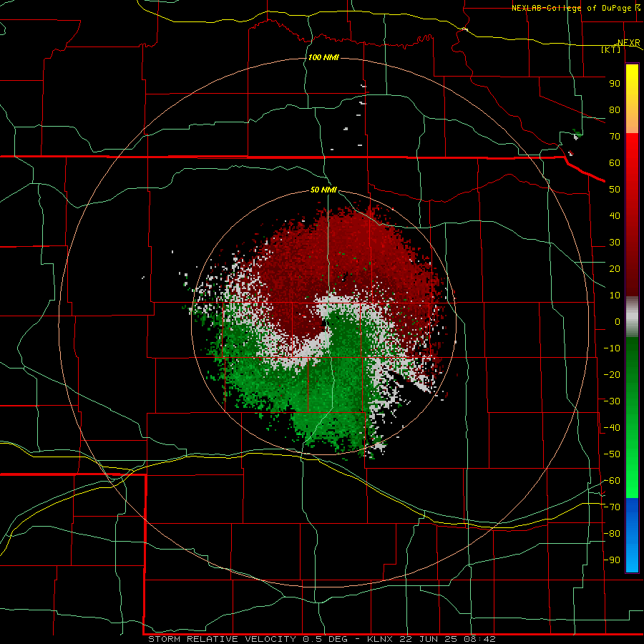Image resolution: width=644 pixels, height=644 pixels.
Task: Click the positive 70 scale value
Action: coord(615,137)
